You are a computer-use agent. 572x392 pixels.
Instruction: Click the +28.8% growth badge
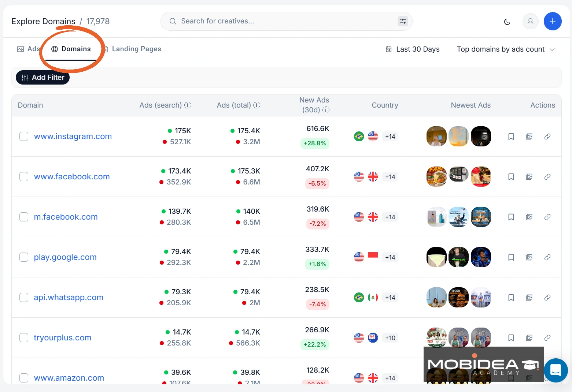pos(315,143)
